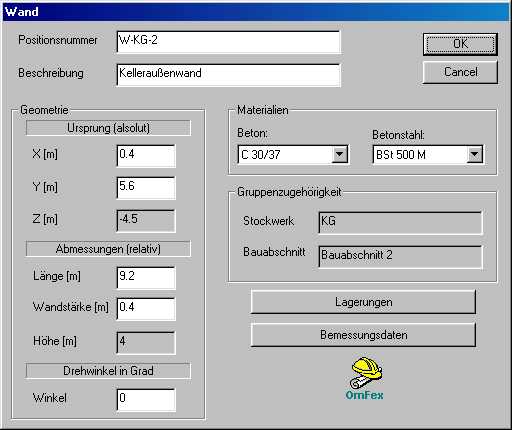This screenshot has height=430, width=512.
Task: Focus the X [m] origin field
Action: (x=146, y=156)
